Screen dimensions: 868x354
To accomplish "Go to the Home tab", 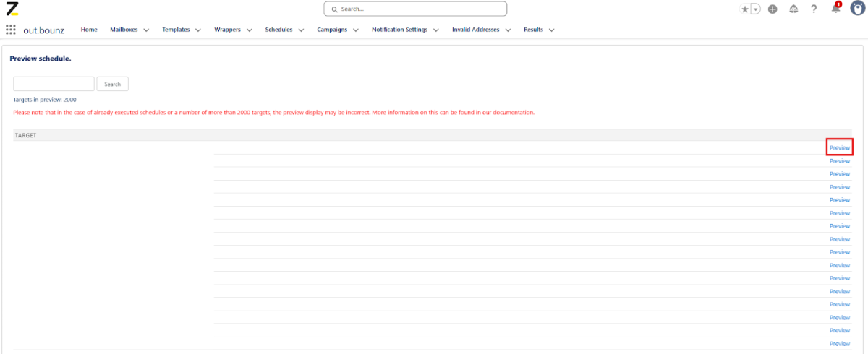I will (89, 30).
